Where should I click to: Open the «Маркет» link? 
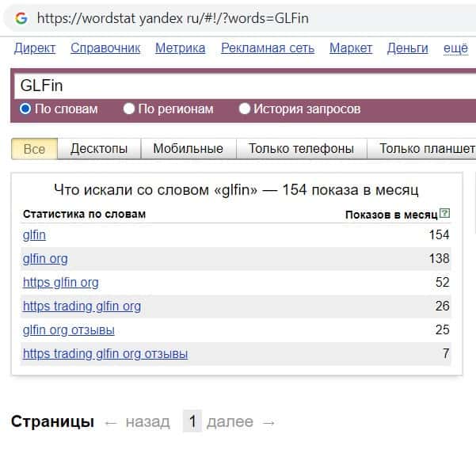point(351,48)
